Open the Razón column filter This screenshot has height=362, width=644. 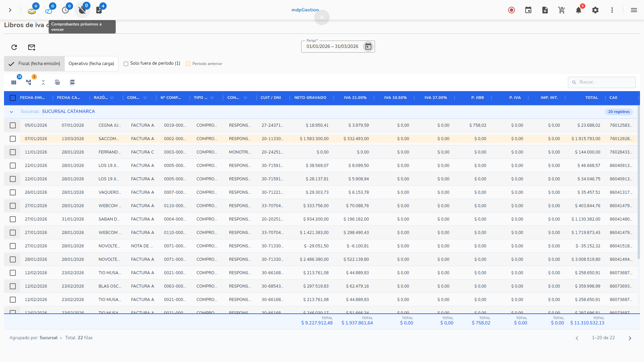tap(112, 98)
